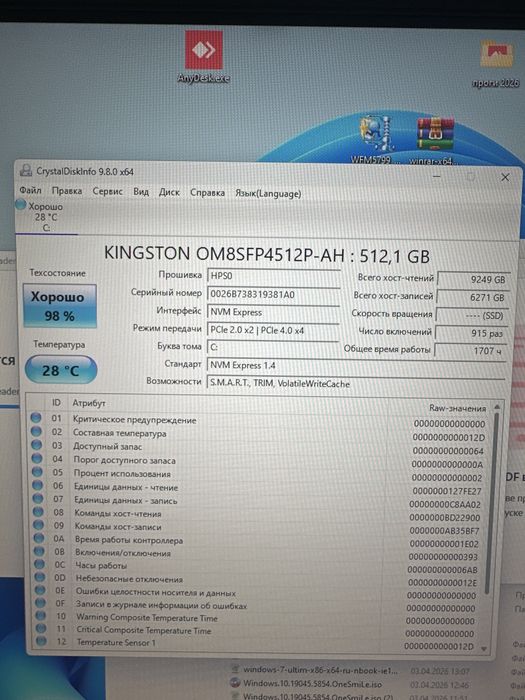Open the Файл menu
525x700 pixels.
[30, 190]
